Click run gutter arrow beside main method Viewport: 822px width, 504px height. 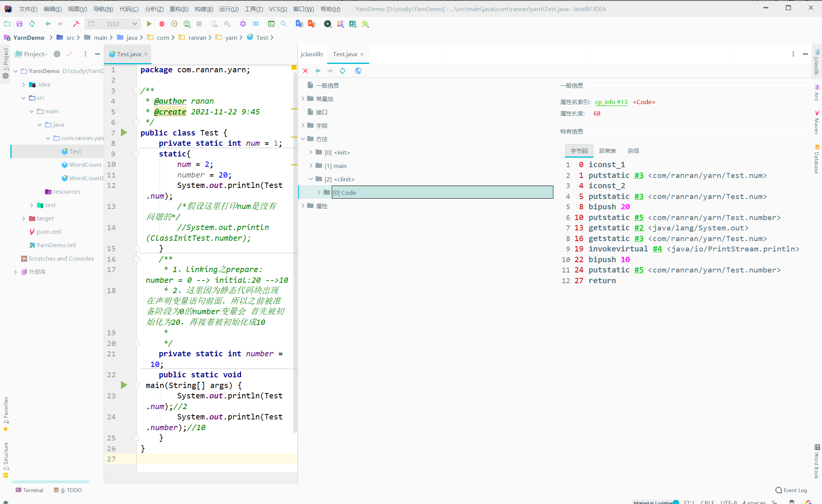pos(124,385)
